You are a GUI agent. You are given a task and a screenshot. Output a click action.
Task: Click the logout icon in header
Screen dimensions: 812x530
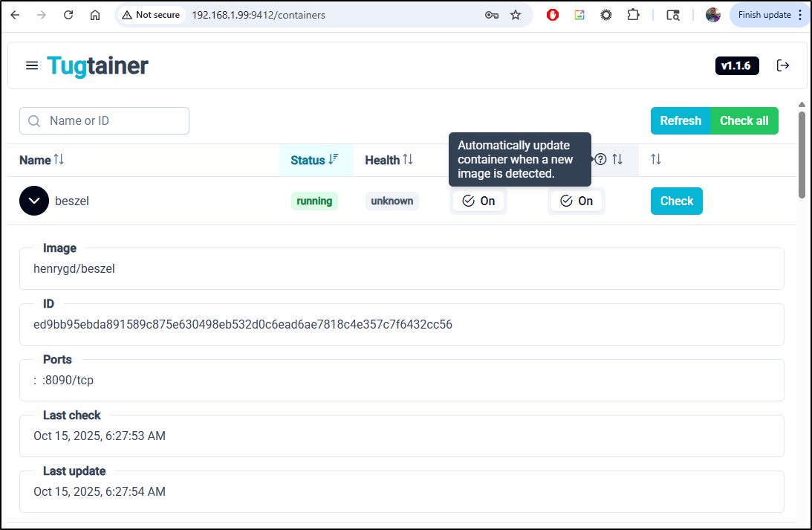(782, 66)
